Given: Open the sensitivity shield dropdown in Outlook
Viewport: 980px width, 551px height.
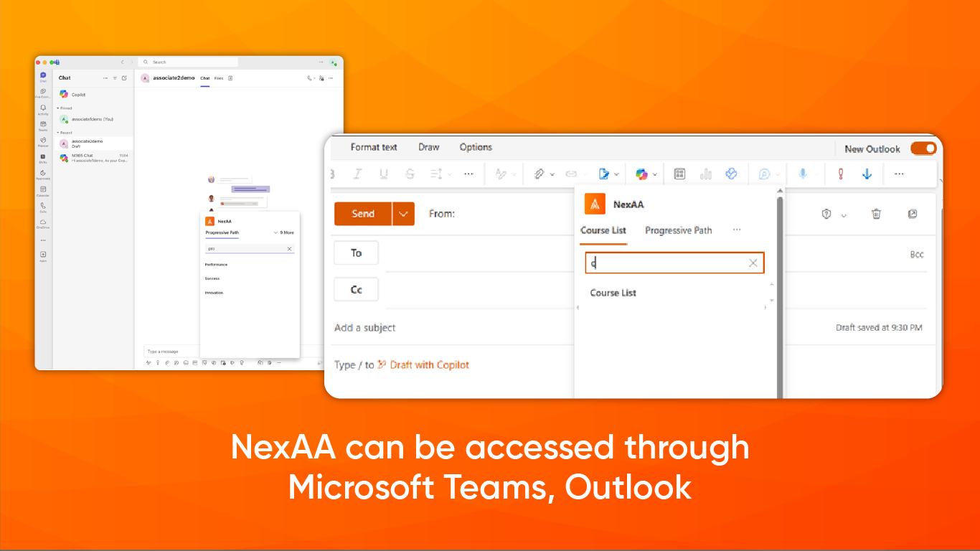Looking at the screenshot, I should pyautogui.click(x=842, y=215).
